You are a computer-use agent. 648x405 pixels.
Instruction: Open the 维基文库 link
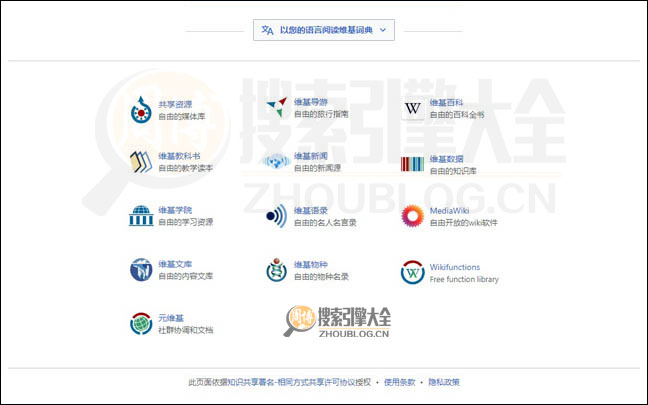click(x=175, y=264)
